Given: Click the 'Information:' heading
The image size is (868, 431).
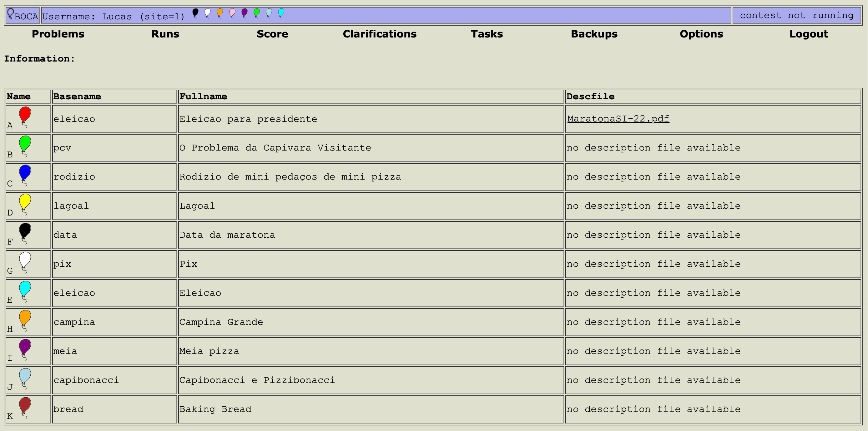Looking at the screenshot, I should [x=39, y=58].
